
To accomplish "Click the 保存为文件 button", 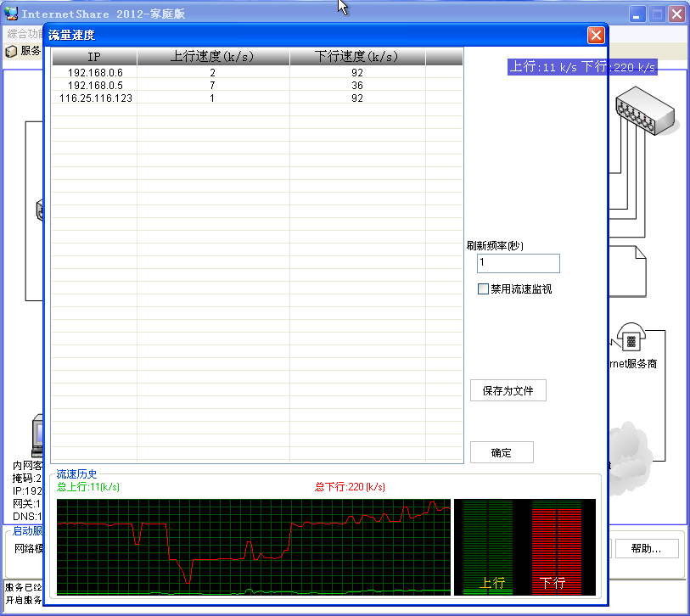I will (x=508, y=391).
